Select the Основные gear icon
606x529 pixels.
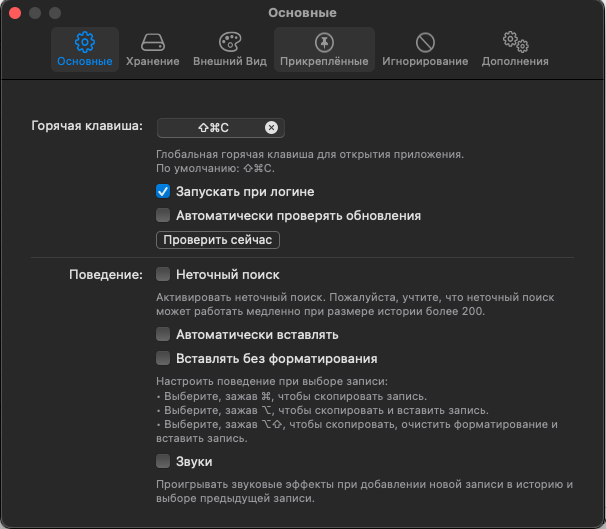tap(85, 42)
